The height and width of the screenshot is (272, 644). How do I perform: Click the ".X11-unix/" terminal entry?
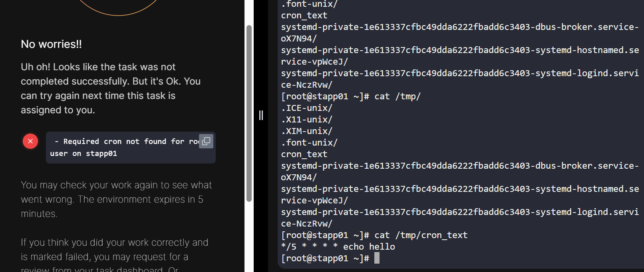click(x=307, y=120)
